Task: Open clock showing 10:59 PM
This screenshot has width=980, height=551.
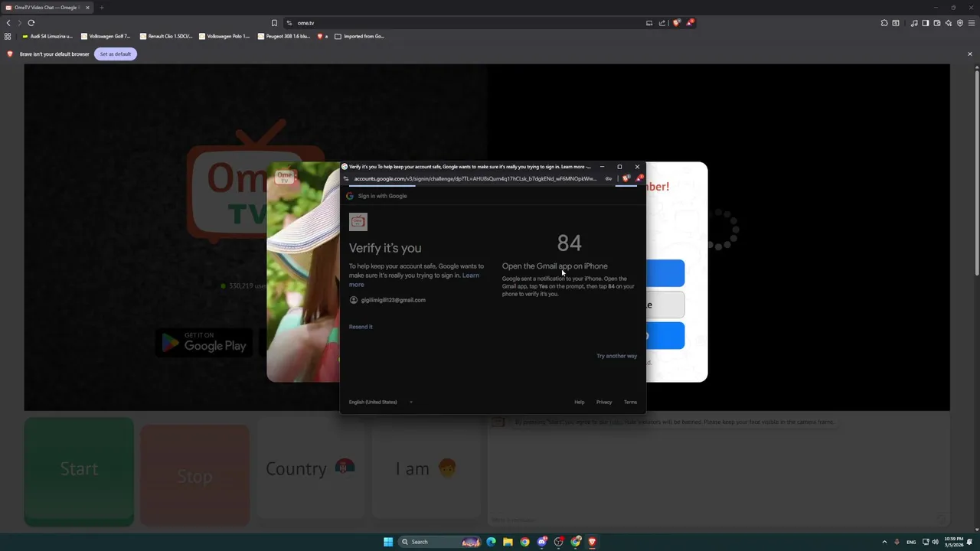Action: click(x=954, y=542)
